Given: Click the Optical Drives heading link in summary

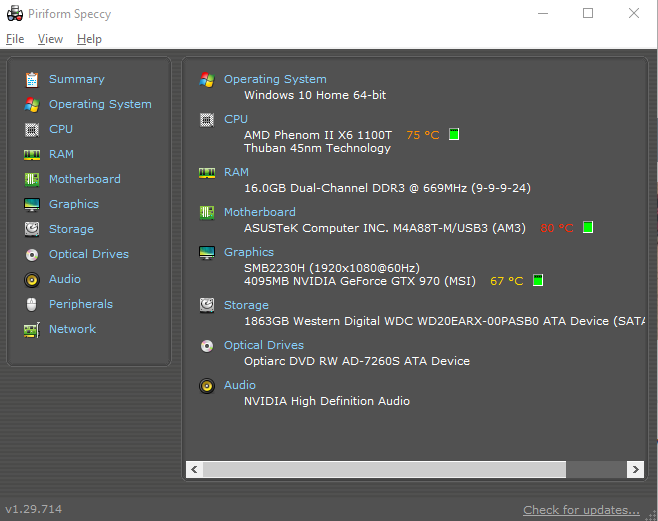Looking at the screenshot, I should click(264, 345).
